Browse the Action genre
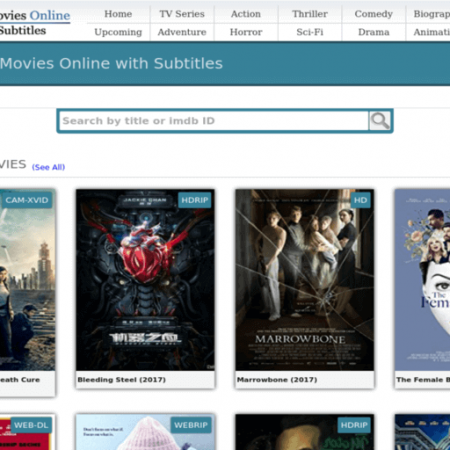Image resolution: width=450 pixels, height=450 pixels. tap(246, 14)
